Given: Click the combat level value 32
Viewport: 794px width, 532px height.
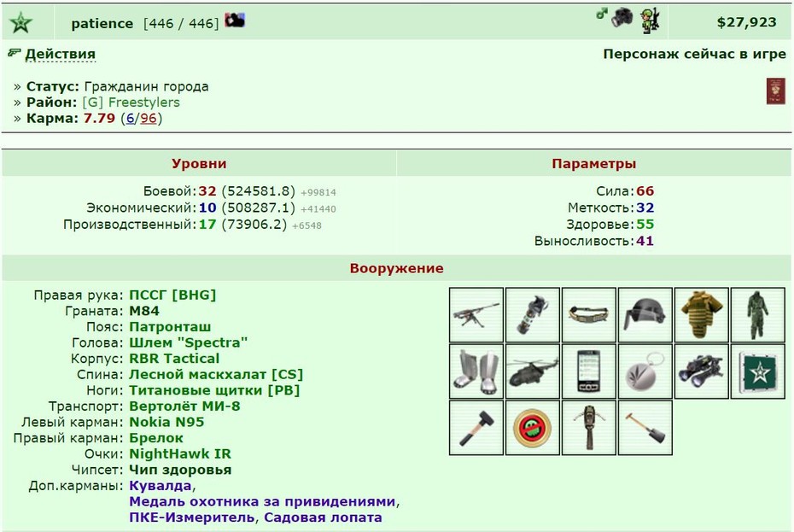Looking at the screenshot, I should 207,191.
